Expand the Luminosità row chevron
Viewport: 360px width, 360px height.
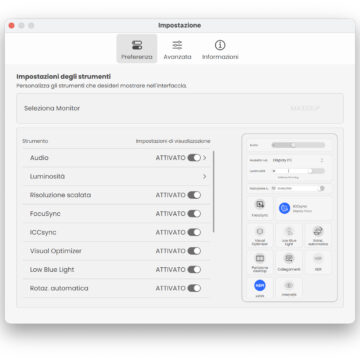tap(205, 176)
